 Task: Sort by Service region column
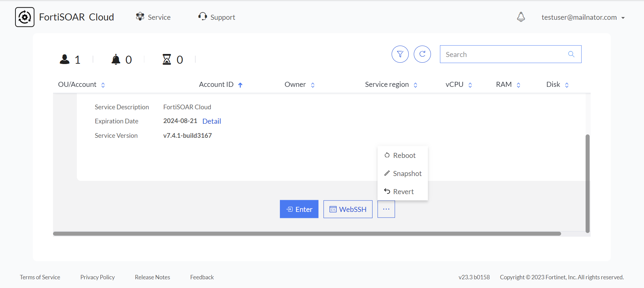[x=391, y=84]
